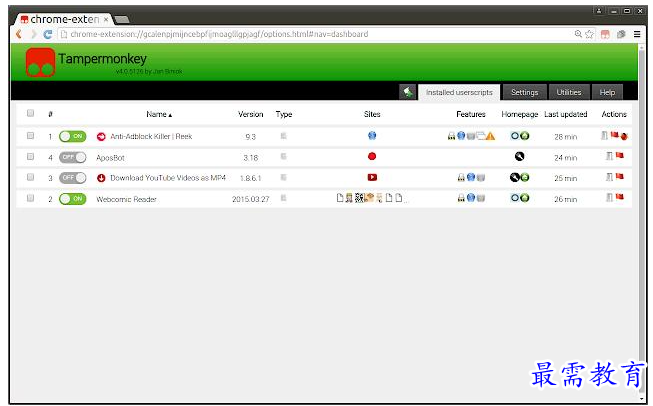The height and width of the screenshot is (406, 653).
Task: Click the first page site icon in Webcomic Reader row
Action: pos(340,198)
